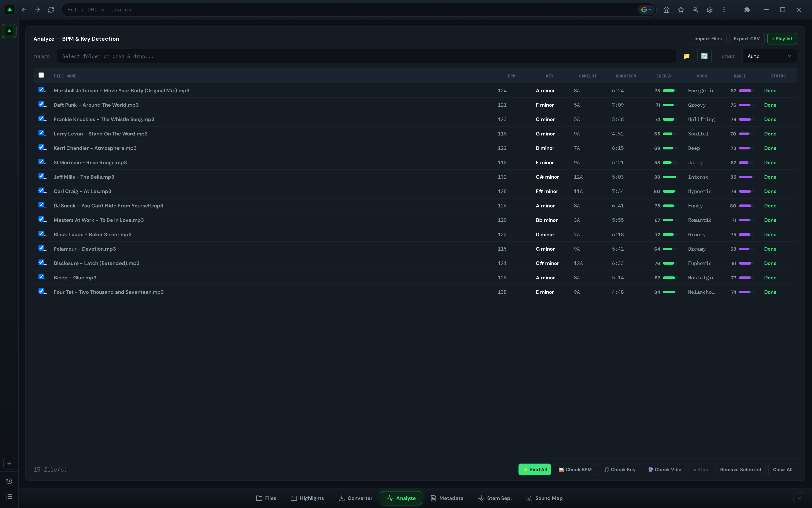Image resolution: width=812 pixels, height=508 pixels.
Task: Select Four Tet – Two Thousand and Seventeen.mp3
Action: (109, 292)
